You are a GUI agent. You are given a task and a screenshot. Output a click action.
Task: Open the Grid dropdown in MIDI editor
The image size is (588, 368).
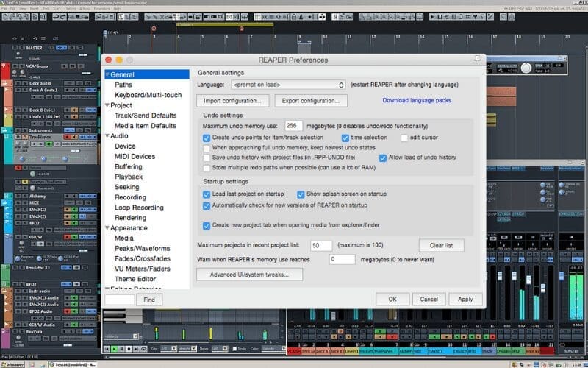pyautogui.click(x=168, y=348)
